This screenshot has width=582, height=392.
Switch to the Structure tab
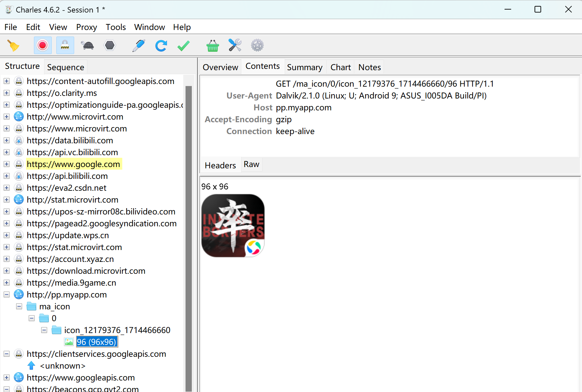[x=22, y=66]
